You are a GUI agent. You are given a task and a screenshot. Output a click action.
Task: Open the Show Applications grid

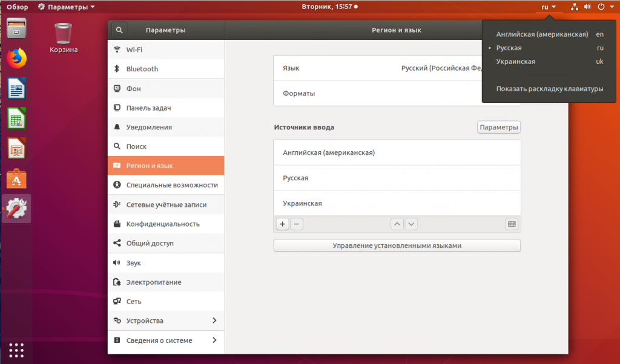point(16,349)
